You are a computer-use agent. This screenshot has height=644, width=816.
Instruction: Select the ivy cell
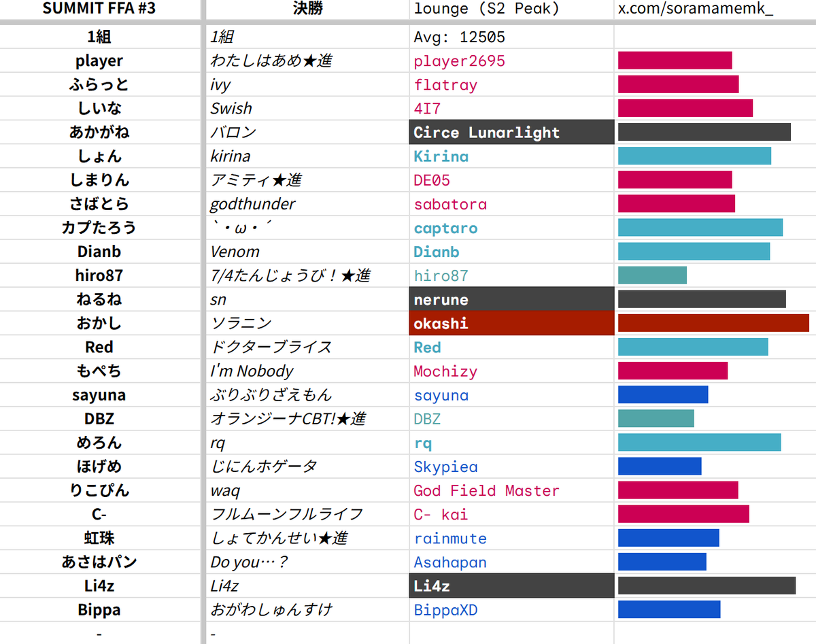point(307,84)
